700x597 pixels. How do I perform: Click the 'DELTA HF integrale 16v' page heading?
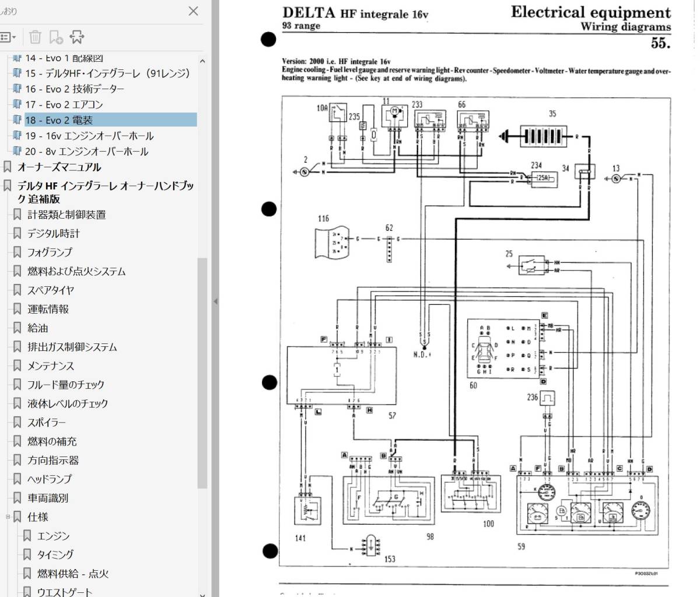coord(355,13)
